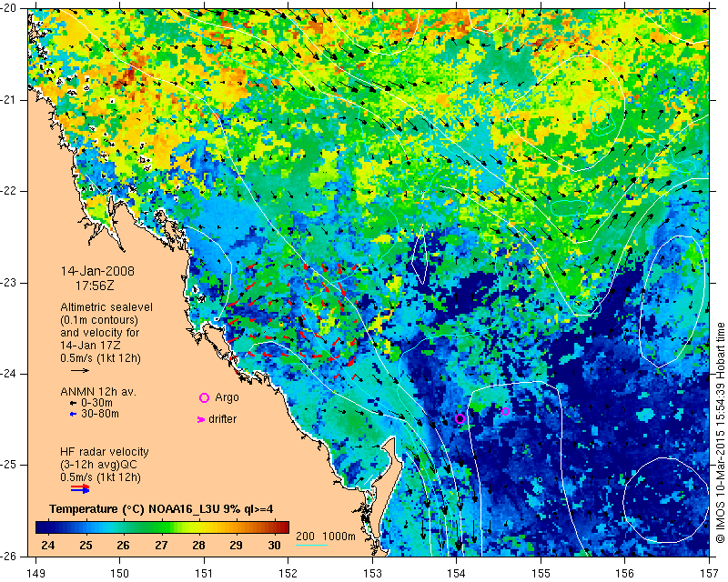Screen dimensions: 728x582
Task: Click the '155' longitude axis label
Action: click(541, 574)
